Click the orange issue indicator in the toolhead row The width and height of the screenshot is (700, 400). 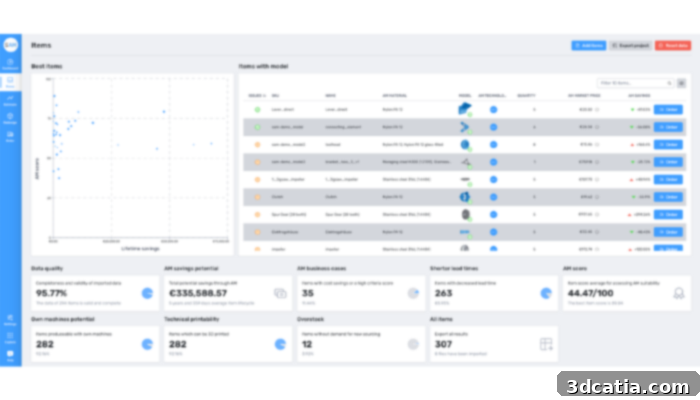coord(257,144)
